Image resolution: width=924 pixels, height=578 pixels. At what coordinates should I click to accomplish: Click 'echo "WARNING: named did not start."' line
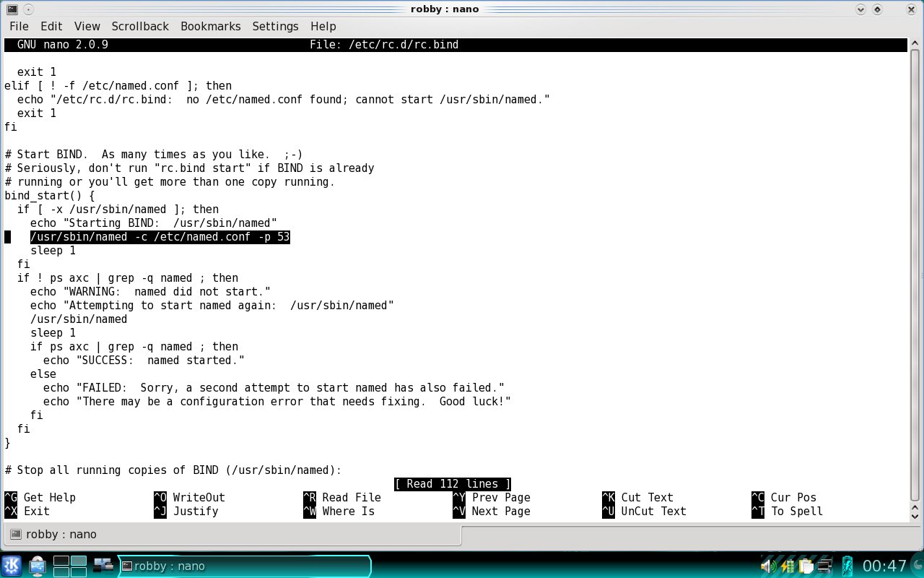coord(150,292)
